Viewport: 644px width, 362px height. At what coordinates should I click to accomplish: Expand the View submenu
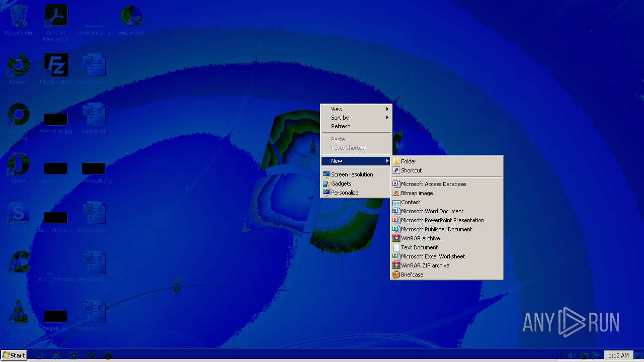(x=356, y=109)
